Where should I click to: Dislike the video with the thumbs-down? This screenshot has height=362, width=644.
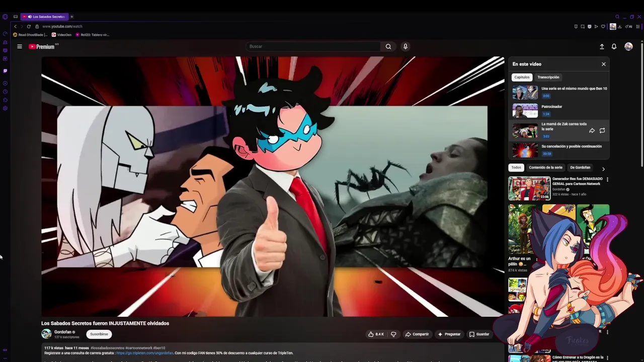pos(393,334)
